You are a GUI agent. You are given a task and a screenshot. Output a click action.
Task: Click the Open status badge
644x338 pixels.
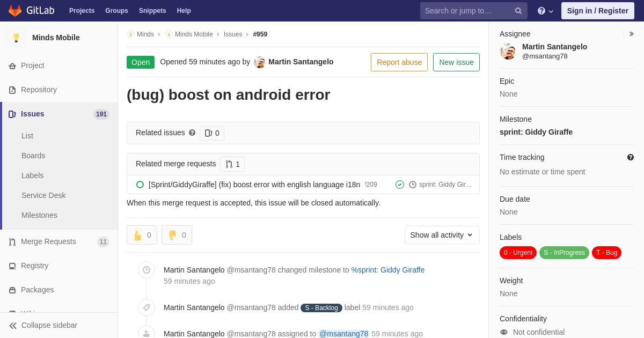(x=141, y=62)
